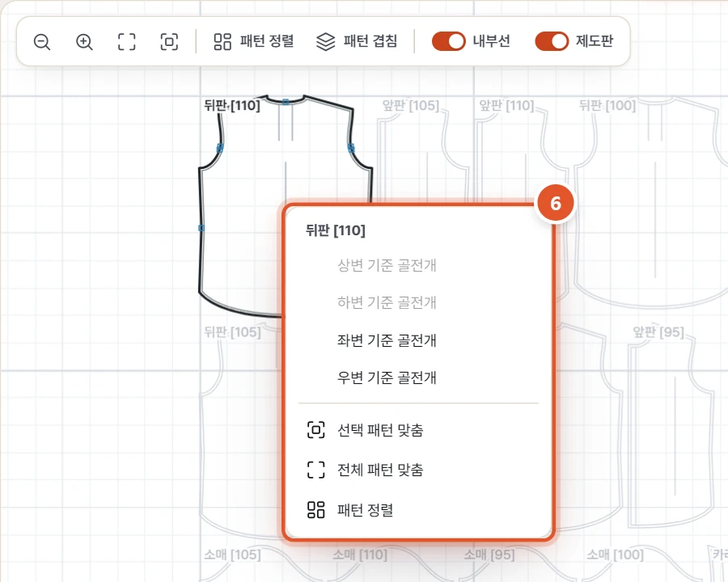Image resolution: width=728 pixels, height=582 pixels.
Task: Choose 패턴 정렬 in context menu
Action: coord(418,509)
